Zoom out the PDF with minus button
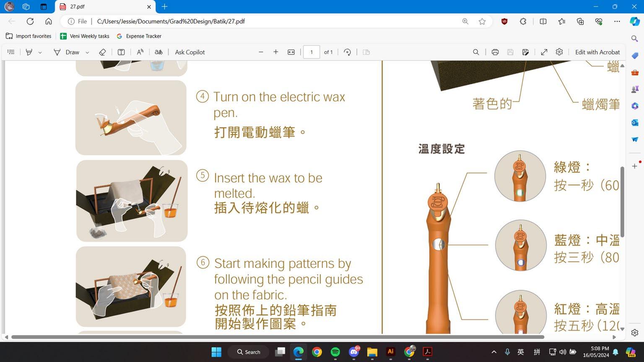 tap(261, 52)
